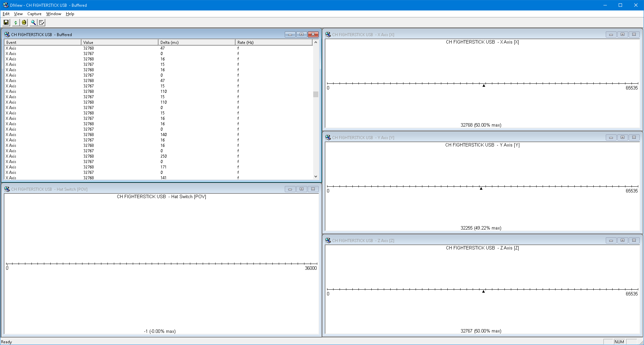Click the X Axis position marker triangle

click(x=484, y=86)
